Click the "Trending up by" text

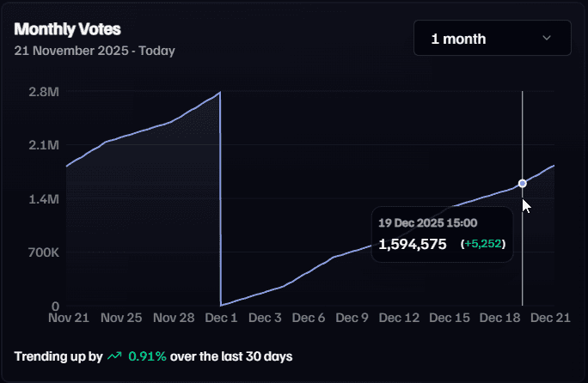[x=58, y=356]
